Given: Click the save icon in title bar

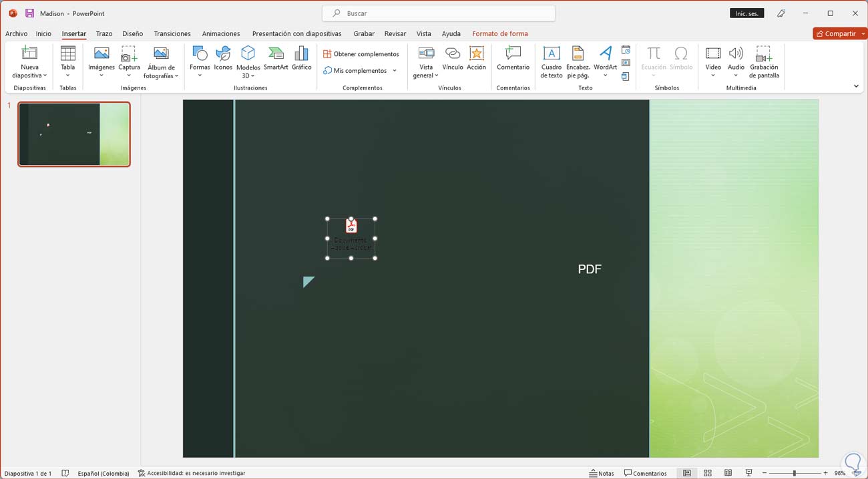Looking at the screenshot, I should (x=29, y=13).
